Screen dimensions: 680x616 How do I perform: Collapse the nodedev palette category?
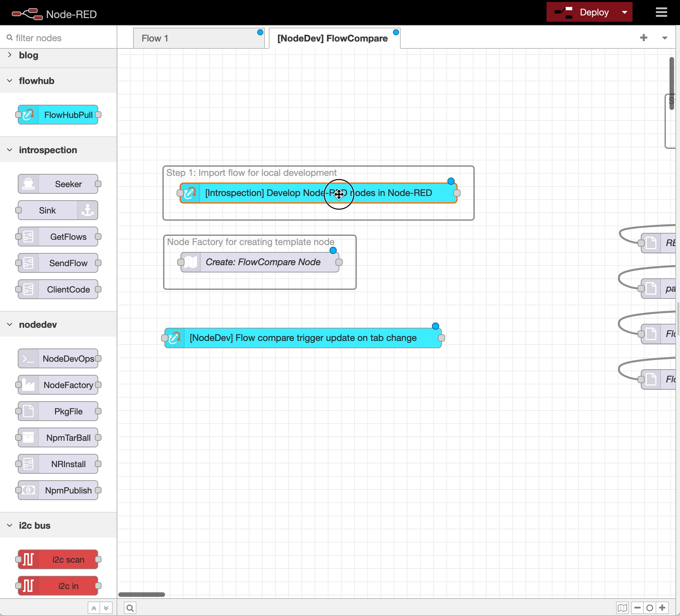(58, 324)
